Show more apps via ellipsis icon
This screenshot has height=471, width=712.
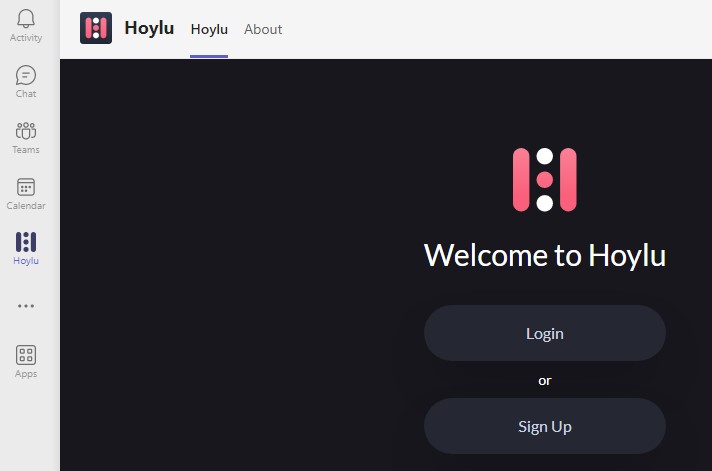point(26,306)
